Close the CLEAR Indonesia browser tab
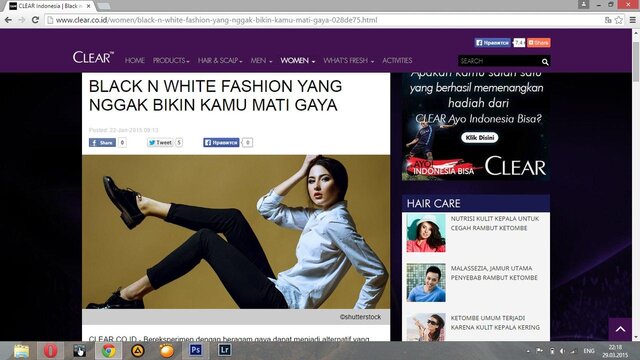Image resolution: width=640 pixels, height=360 pixels. [89, 6]
